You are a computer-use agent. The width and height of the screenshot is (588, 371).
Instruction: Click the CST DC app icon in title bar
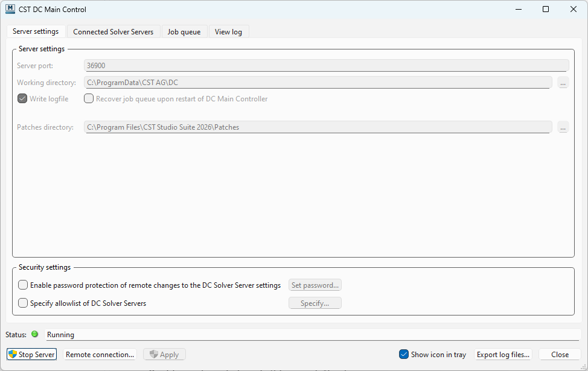click(x=10, y=9)
